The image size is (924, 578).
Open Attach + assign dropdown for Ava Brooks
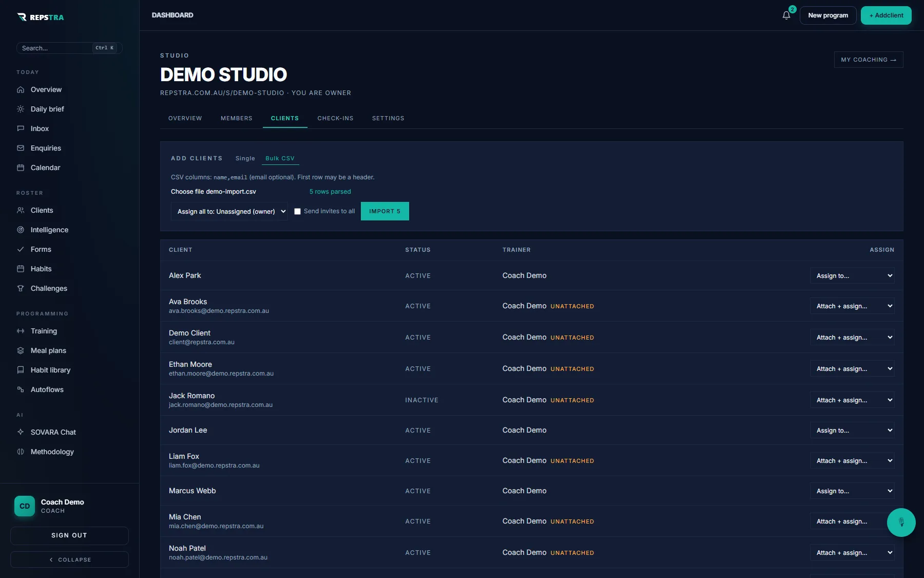pyautogui.click(x=852, y=306)
